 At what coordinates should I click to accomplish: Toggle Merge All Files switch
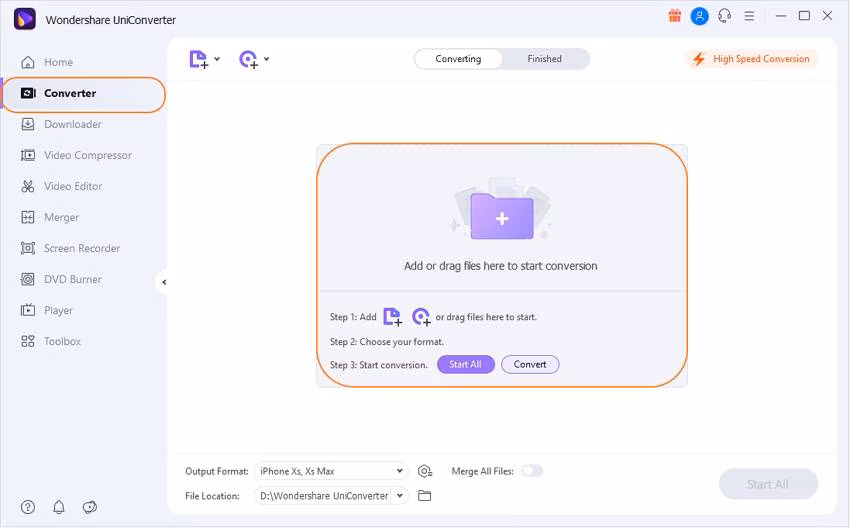pos(532,471)
